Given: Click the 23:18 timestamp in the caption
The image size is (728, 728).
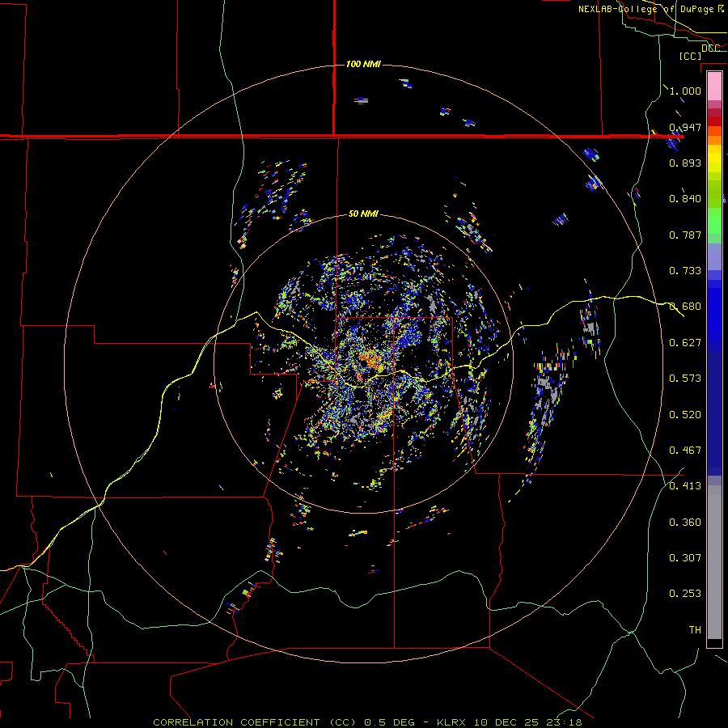Looking at the screenshot, I should coord(564,722).
